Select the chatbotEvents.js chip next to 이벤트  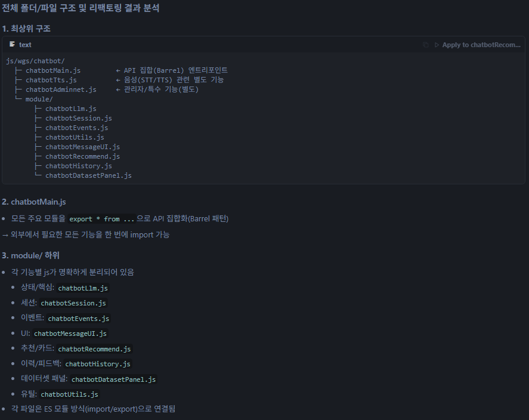(x=78, y=319)
